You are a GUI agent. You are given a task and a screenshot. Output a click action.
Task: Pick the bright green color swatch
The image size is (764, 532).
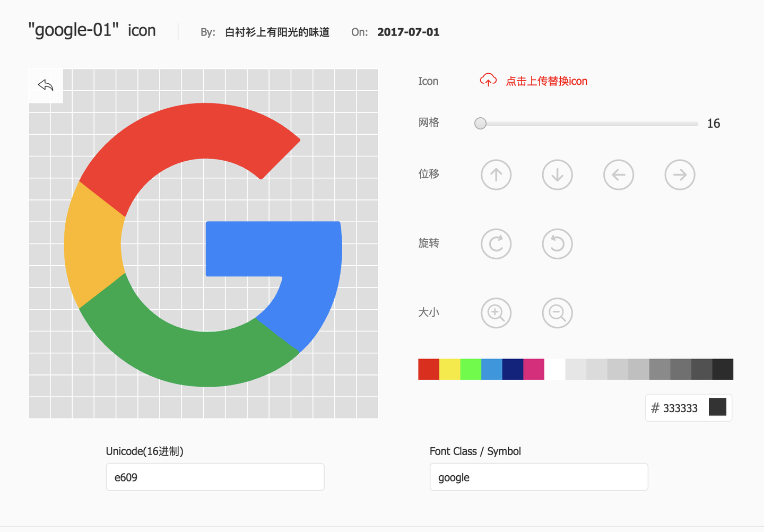[x=471, y=369]
